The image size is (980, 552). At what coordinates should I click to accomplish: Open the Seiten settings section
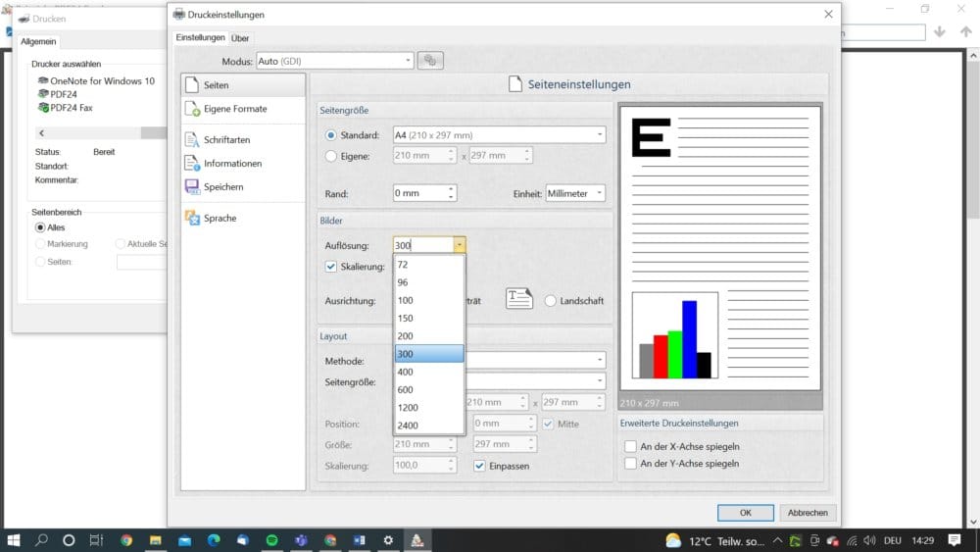243,85
